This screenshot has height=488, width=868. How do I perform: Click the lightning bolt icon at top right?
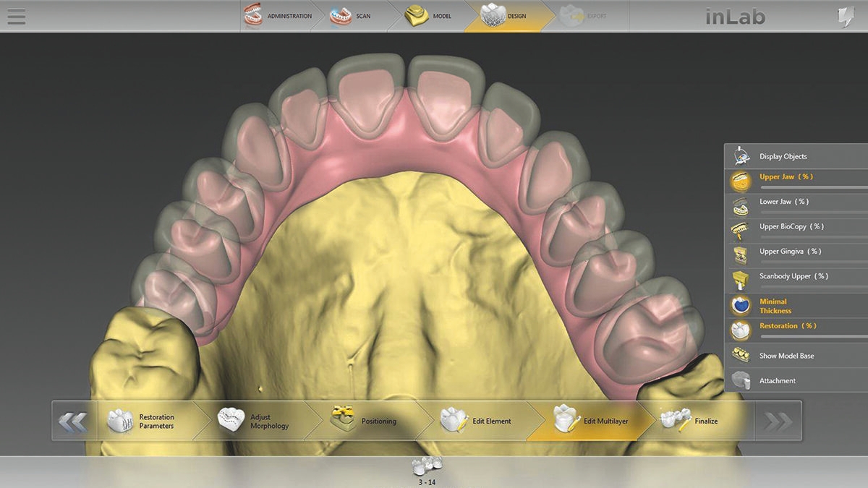click(x=846, y=17)
